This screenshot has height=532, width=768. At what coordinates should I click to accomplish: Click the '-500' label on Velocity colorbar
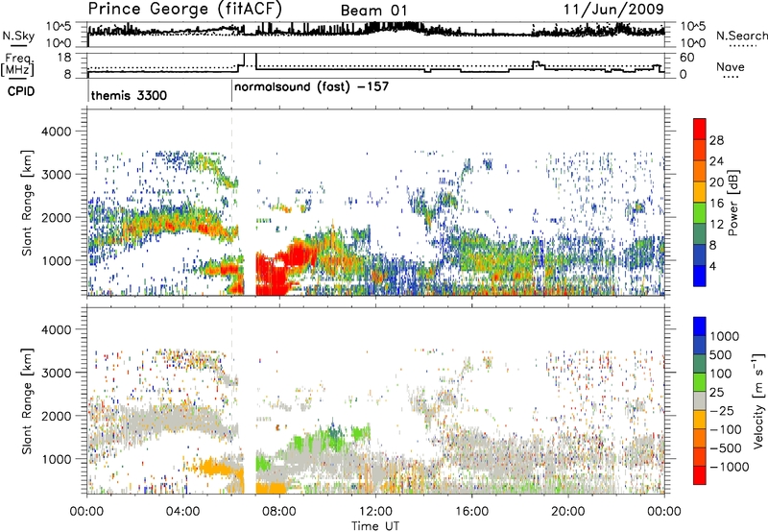pos(726,447)
